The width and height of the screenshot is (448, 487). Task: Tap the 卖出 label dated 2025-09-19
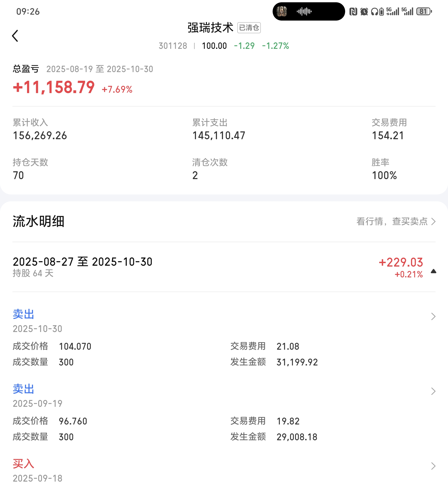pos(23,389)
